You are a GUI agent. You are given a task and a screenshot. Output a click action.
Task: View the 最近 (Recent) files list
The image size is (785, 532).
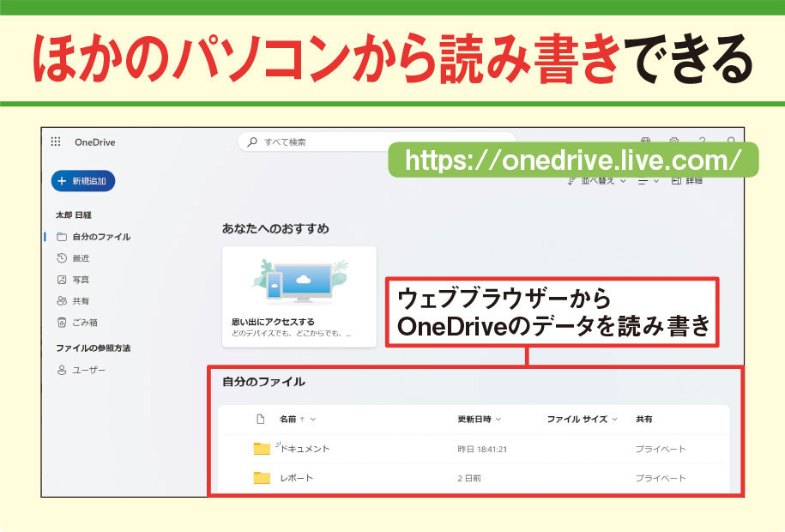pyautogui.click(x=79, y=257)
